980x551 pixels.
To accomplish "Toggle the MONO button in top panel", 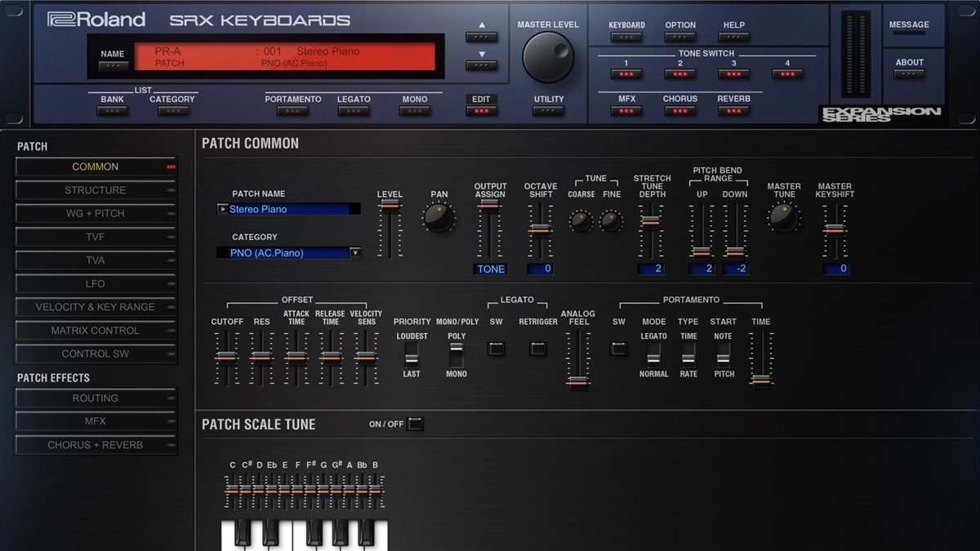I will 415,111.
